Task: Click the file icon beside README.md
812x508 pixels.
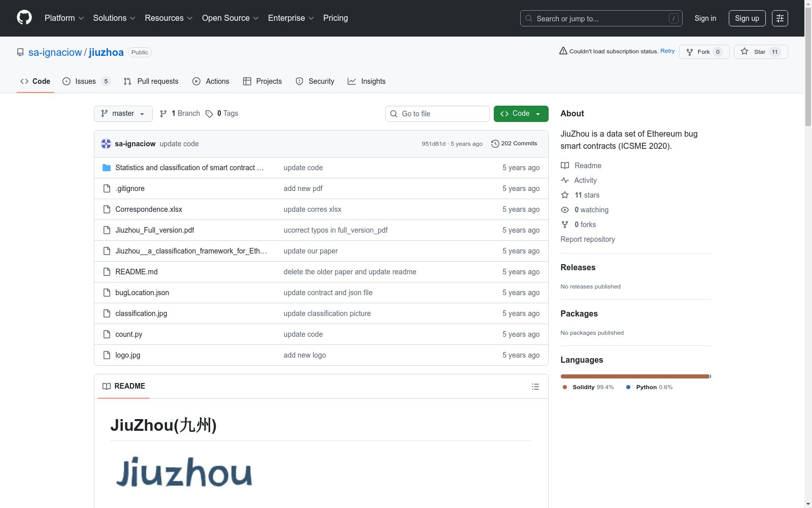Action: pyautogui.click(x=107, y=272)
